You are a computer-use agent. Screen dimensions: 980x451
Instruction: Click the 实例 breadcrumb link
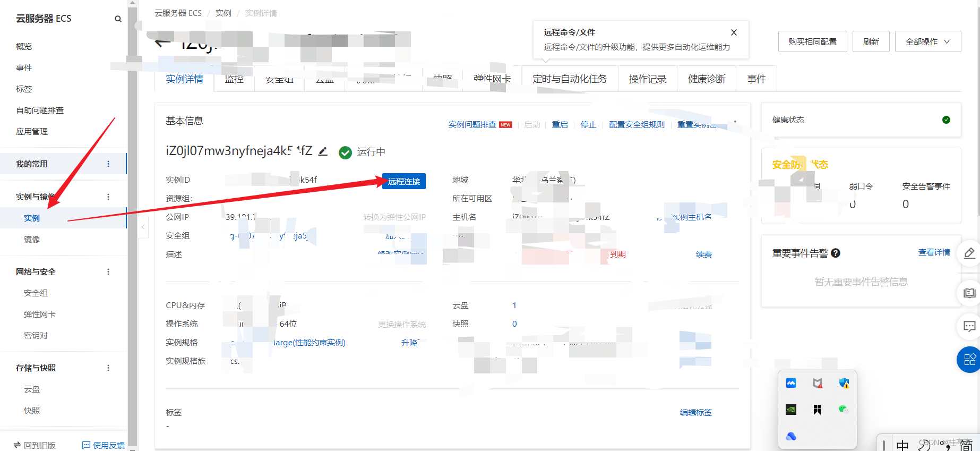click(223, 13)
